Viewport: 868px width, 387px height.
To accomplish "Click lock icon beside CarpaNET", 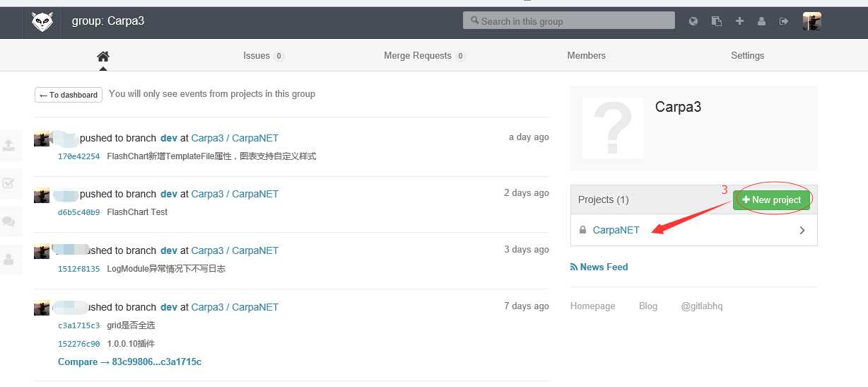I will (582, 230).
